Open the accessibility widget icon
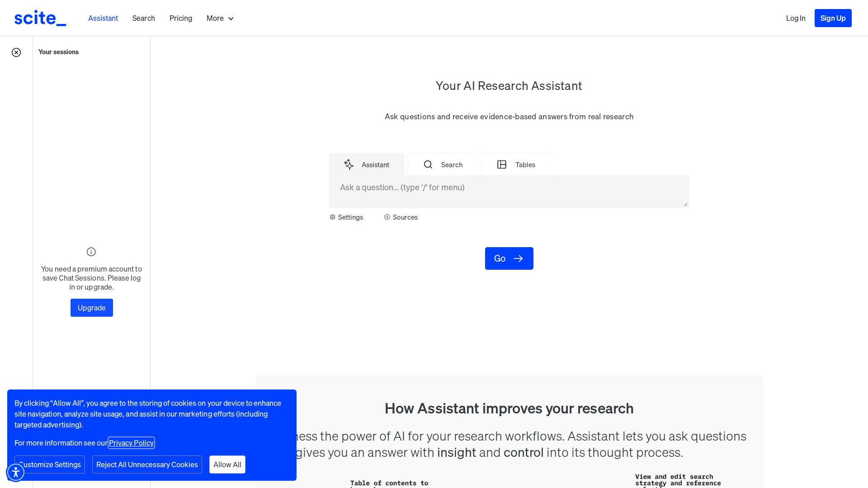Screen dimensions: 868x488 point(16,472)
